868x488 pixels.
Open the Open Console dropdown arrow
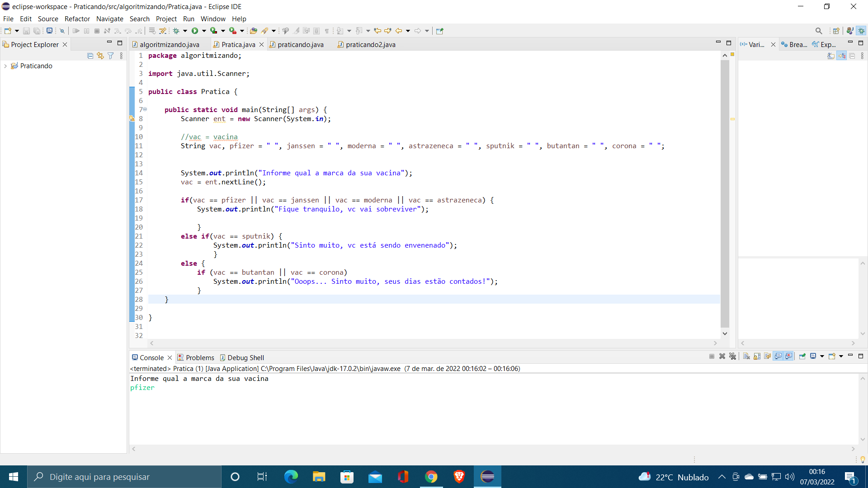point(841,356)
